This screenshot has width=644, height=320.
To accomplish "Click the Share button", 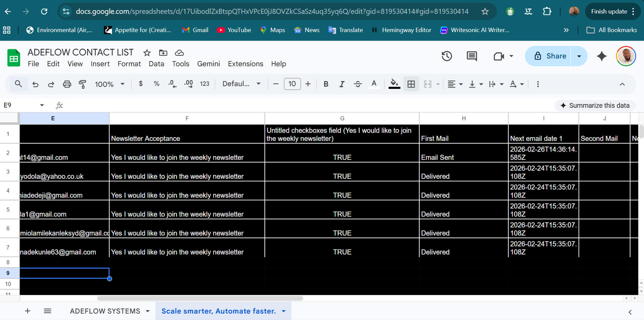I will [552, 56].
